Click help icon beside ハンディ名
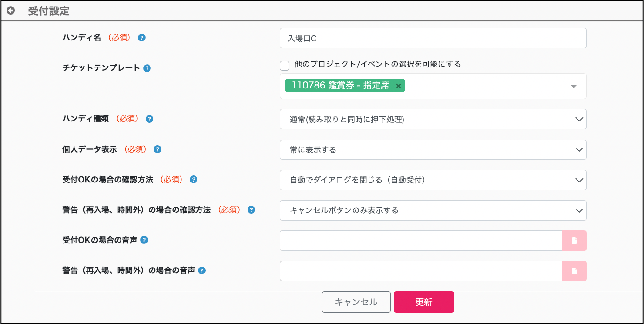The width and height of the screenshot is (644, 324). (x=142, y=38)
